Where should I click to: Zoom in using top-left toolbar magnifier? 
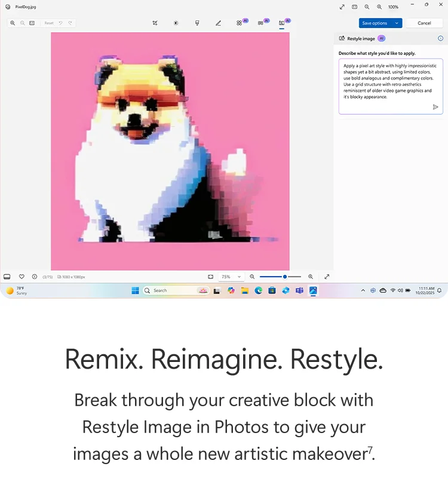(x=13, y=23)
